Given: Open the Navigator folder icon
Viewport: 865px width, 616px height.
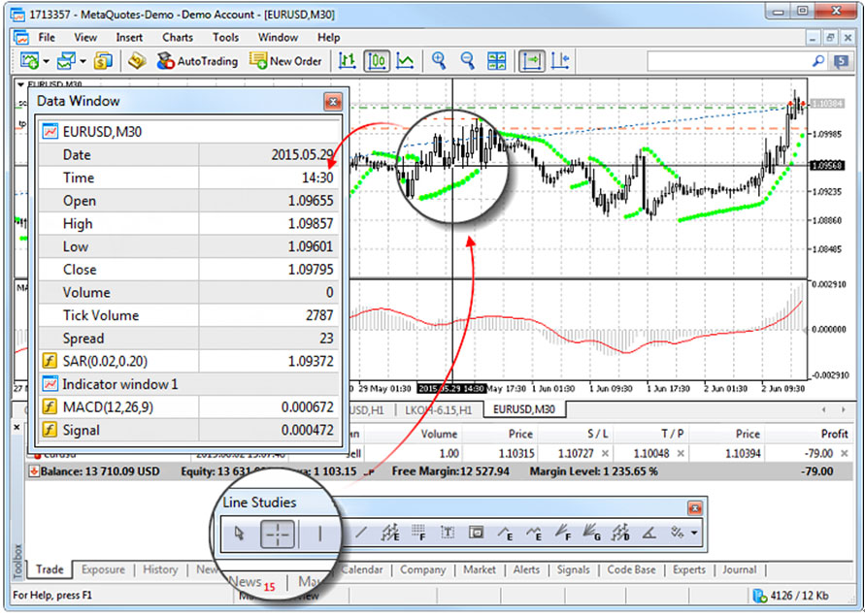Looking at the screenshot, I should pyautogui.click(x=136, y=61).
